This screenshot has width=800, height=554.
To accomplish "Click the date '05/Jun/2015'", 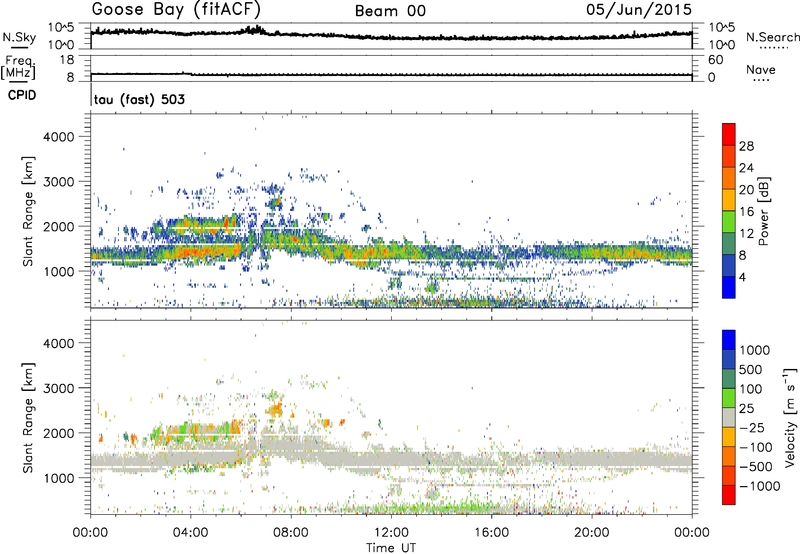I will coord(639,10).
